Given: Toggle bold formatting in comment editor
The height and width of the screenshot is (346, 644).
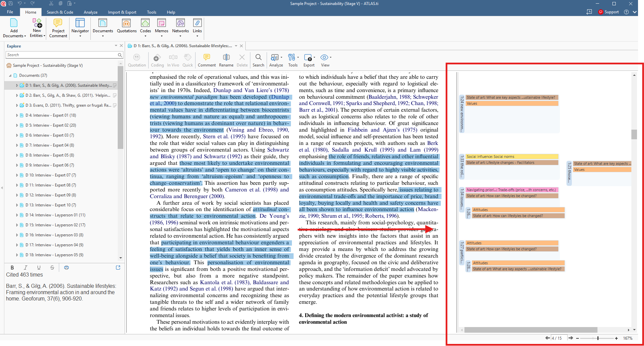Looking at the screenshot, I should 12,268.
